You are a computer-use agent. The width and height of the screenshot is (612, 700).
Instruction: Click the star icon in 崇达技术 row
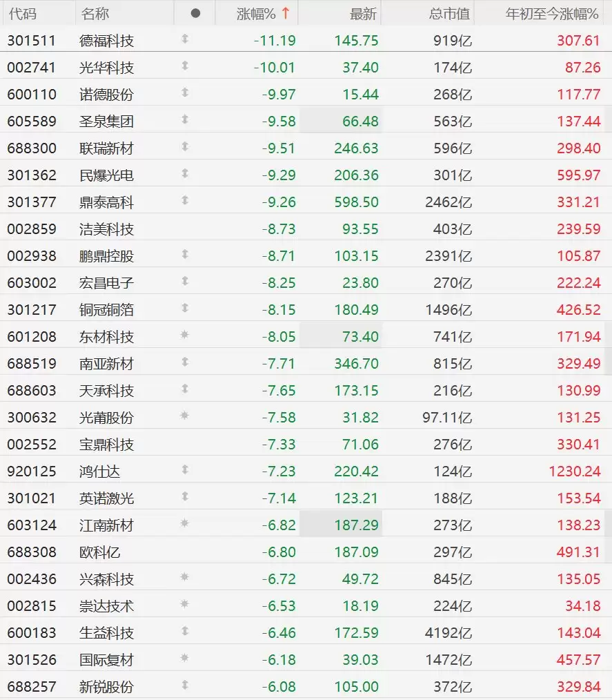pos(185,604)
